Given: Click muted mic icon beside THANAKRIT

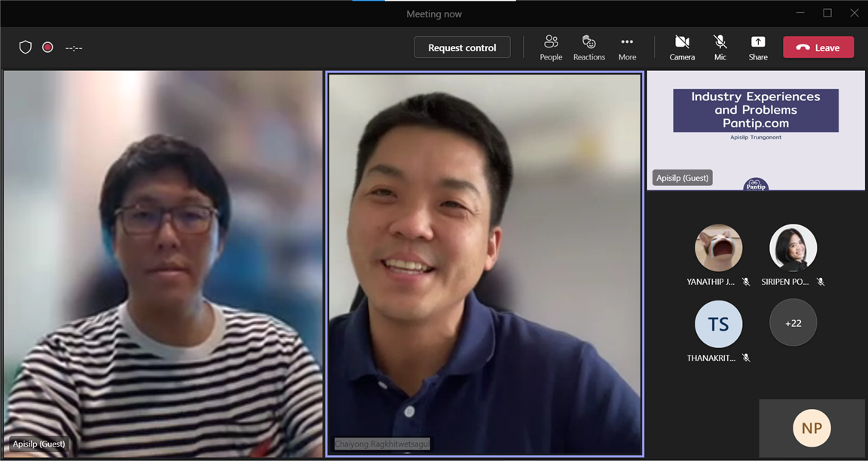Looking at the screenshot, I should click(x=746, y=358).
